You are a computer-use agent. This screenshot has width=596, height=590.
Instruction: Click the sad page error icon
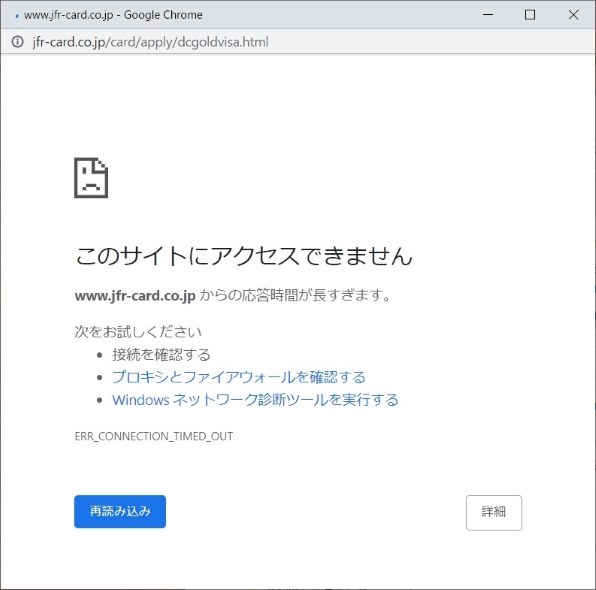(91, 178)
